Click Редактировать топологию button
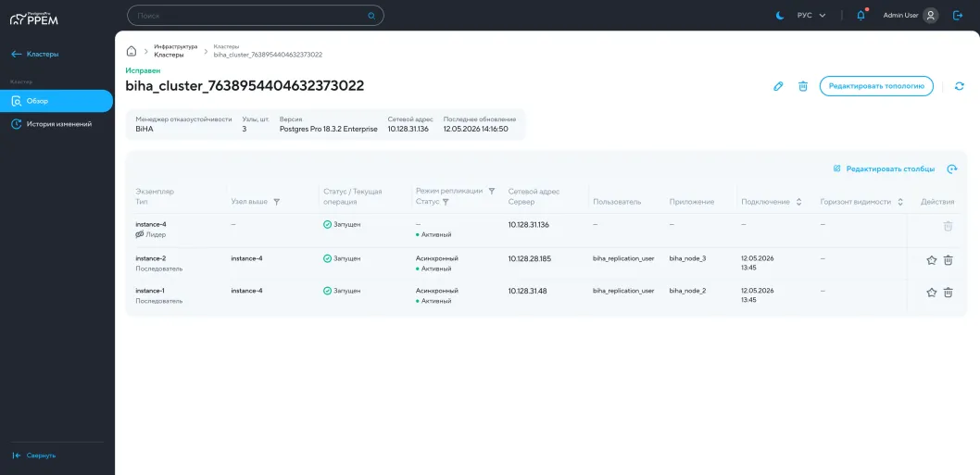This screenshot has width=980, height=475. coord(876,86)
